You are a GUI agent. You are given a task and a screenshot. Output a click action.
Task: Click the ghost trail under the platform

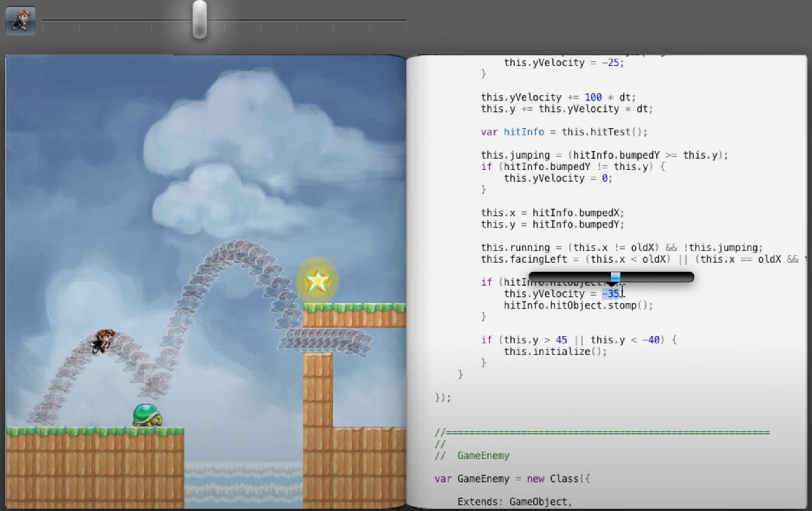(x=326, y=341)
